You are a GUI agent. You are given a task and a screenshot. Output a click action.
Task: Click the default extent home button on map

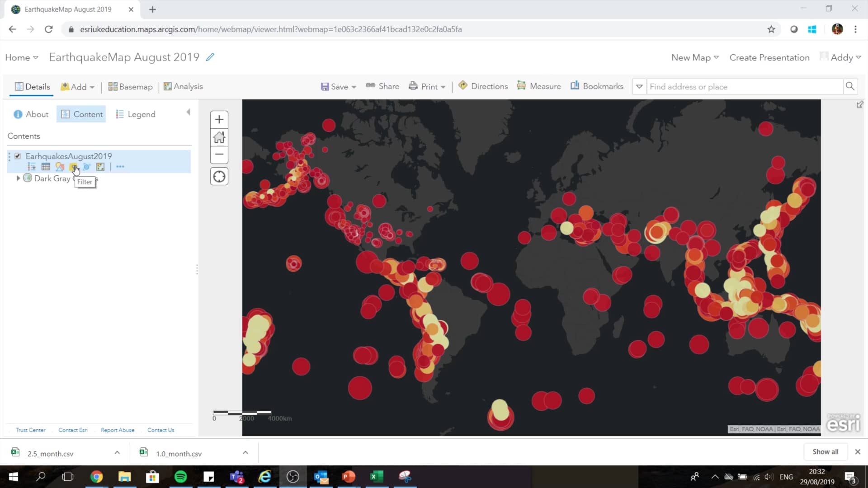click(219, 137)
